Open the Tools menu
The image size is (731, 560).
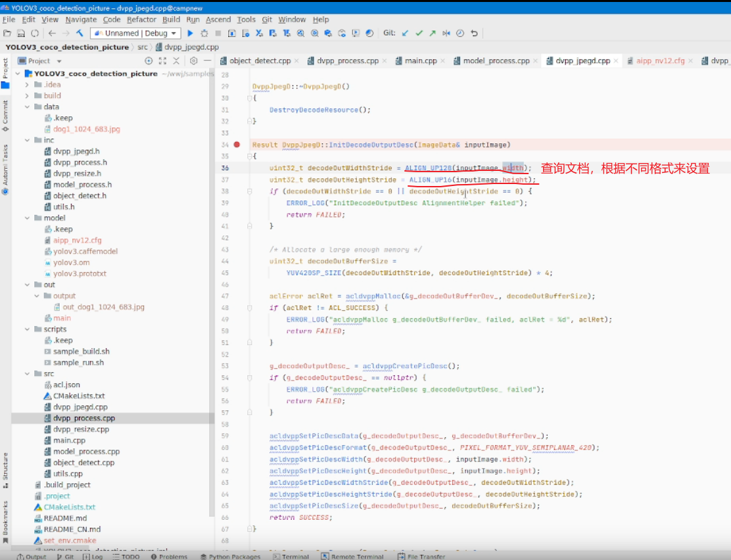click(246, 20)
